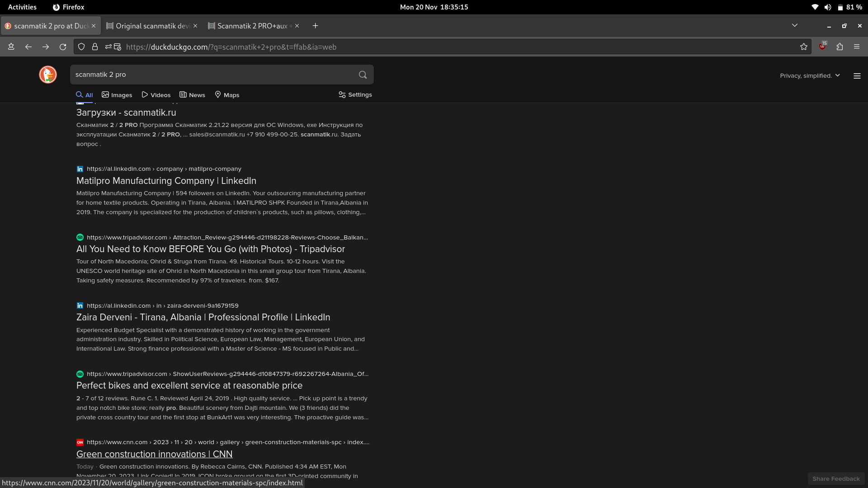868x488 pixels.
Task: Open the Firefox application hamburger menu
Action: tap(857, 47)
